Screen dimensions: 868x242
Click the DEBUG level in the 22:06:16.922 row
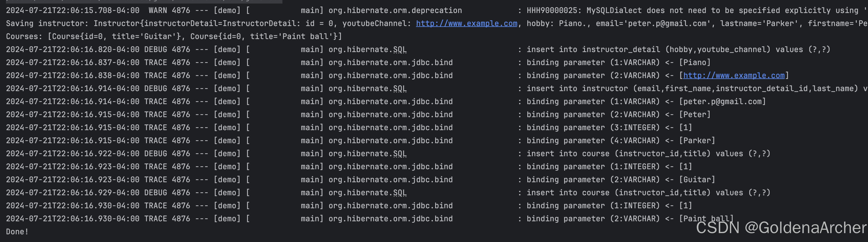tap(156, 154)
